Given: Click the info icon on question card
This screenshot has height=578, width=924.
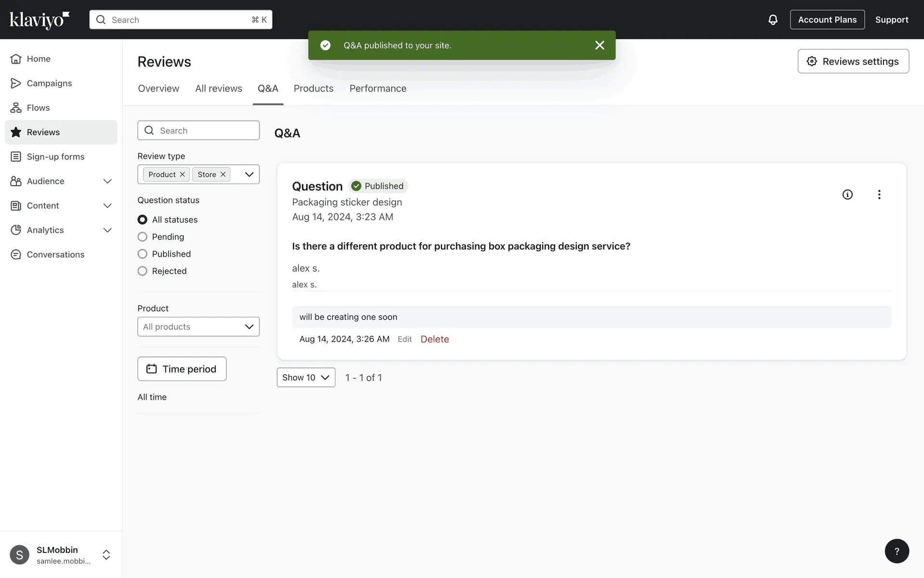Looking at the screenshot, I should tap(847, 195).
